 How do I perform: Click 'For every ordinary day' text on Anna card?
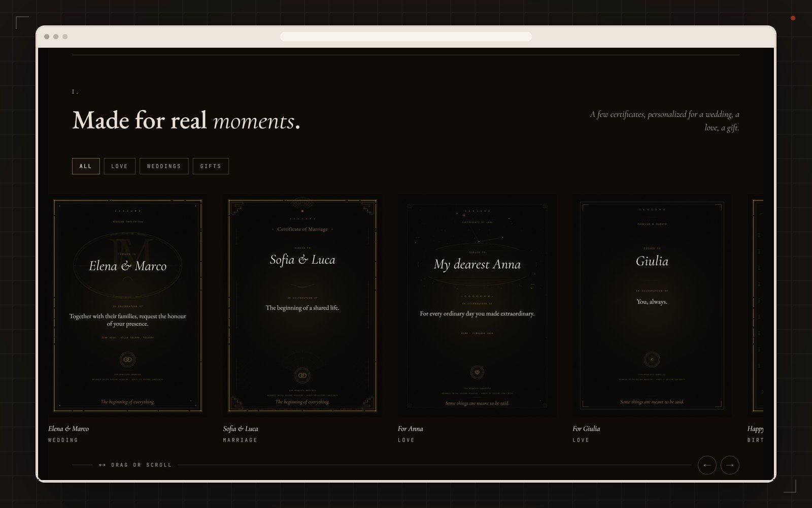coord(477,314)
